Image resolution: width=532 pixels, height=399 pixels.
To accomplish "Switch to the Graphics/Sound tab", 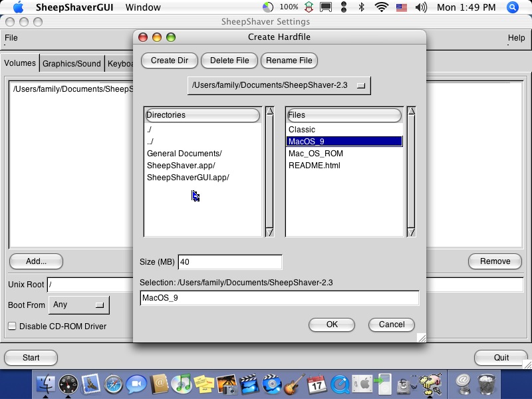I will pyautogui.click(x=72, y=63).
